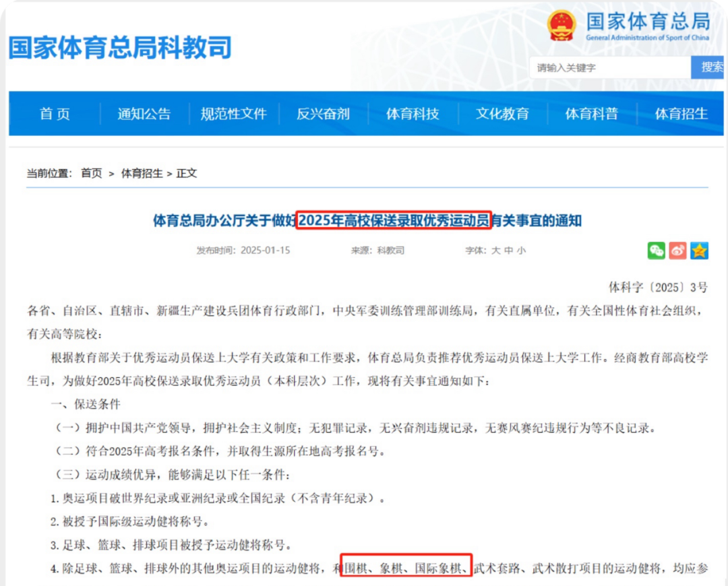Open the 体育招生 navigation tab
The height and width of the screenshot is (586, 728).
681,114
